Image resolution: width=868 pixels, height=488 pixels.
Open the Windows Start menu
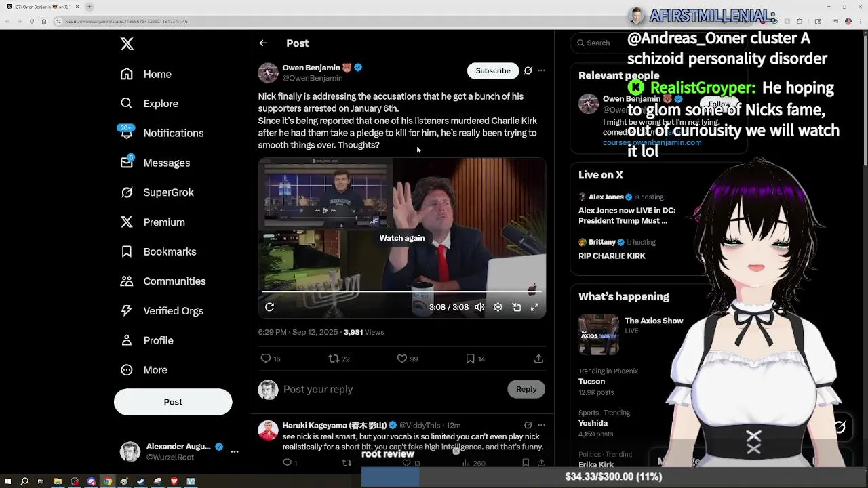pyautogui.click(x=7, y=481)
